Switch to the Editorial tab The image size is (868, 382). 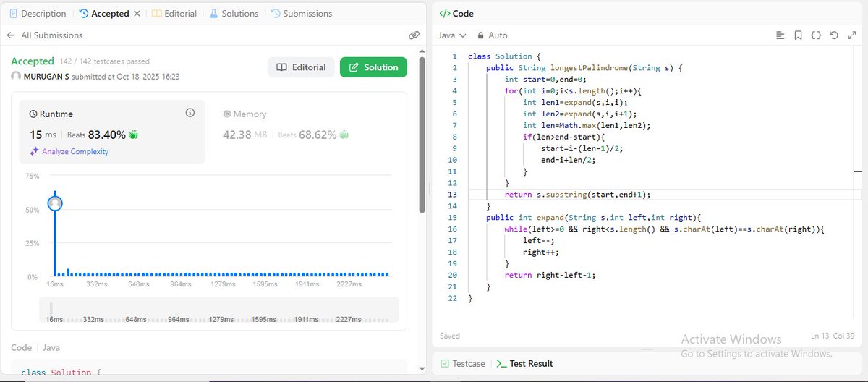(x=176, y=13)
